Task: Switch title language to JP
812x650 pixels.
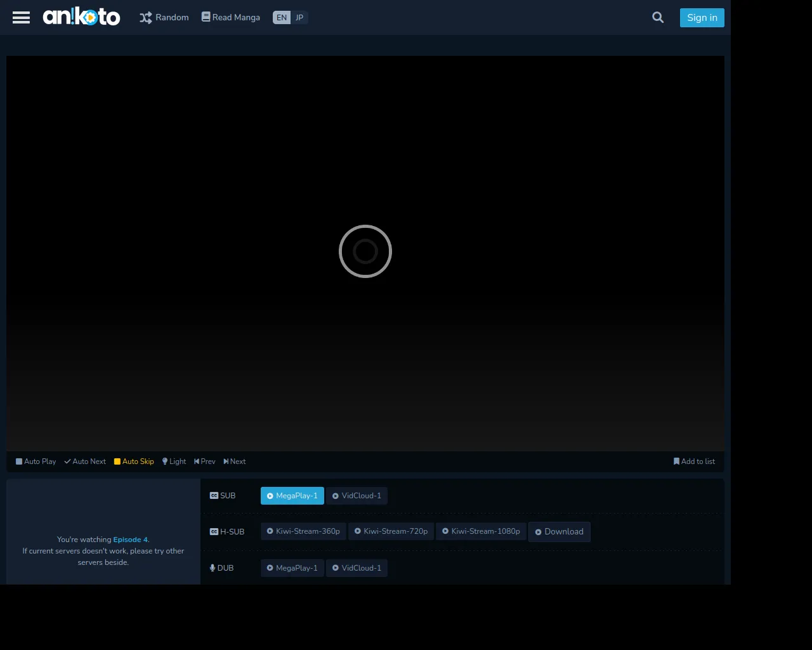Action: tap(299, 18)
